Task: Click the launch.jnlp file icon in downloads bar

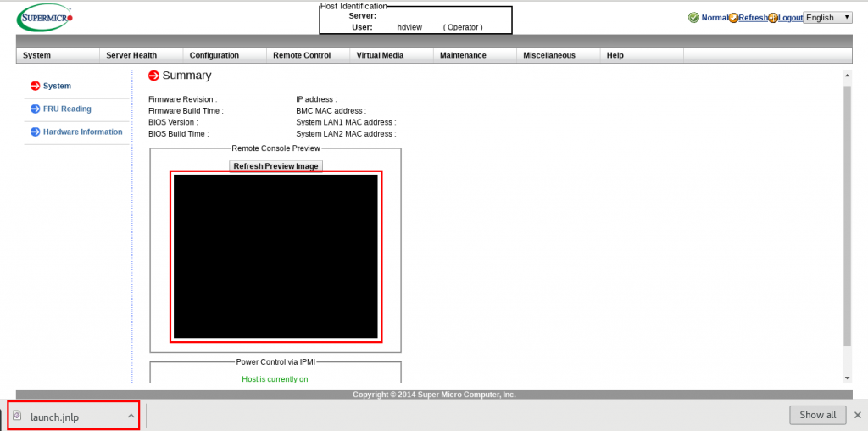Action: (x=17, y=416)
